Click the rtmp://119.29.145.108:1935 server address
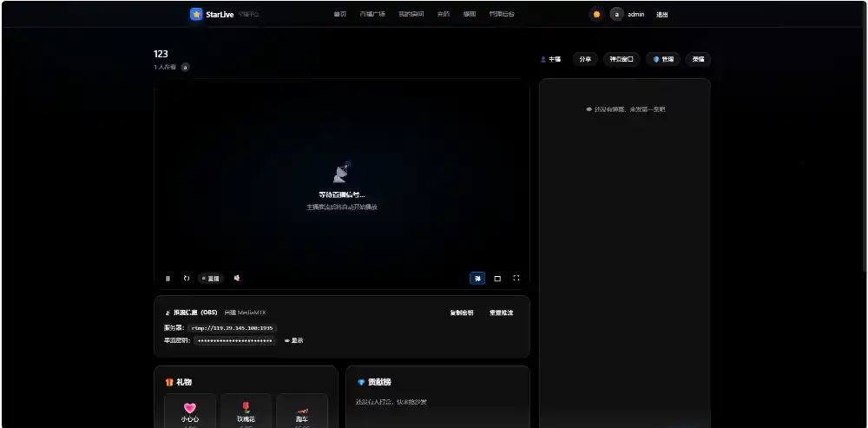Image resolution: width=868 pixels, height=428 pixels. (232, 328)
